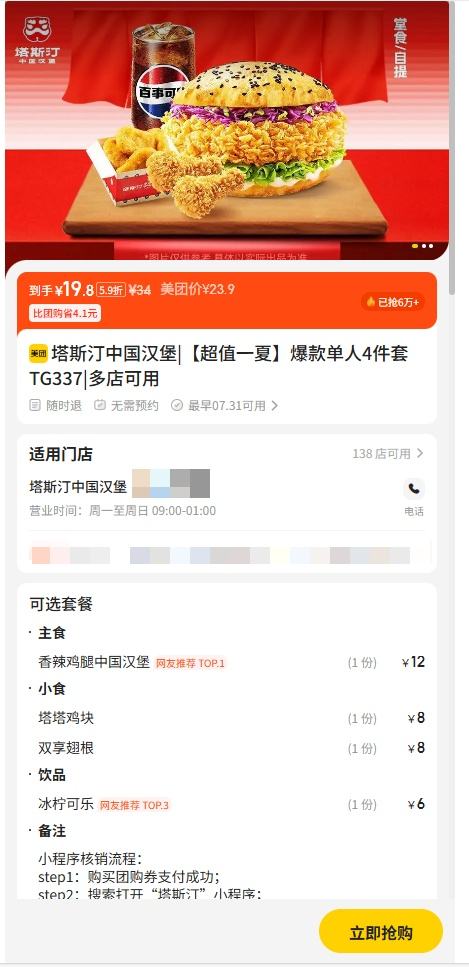Click the burger combo banner image
Viewport: 469px width, 967px height.
point(226,130)
